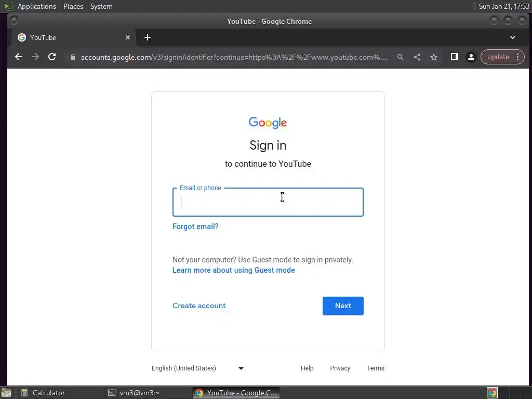This screenshot has width=532, height=399.
Task: Click the Chrome icon in system tray
Action: pyautogui.click(x=492, y=393)
